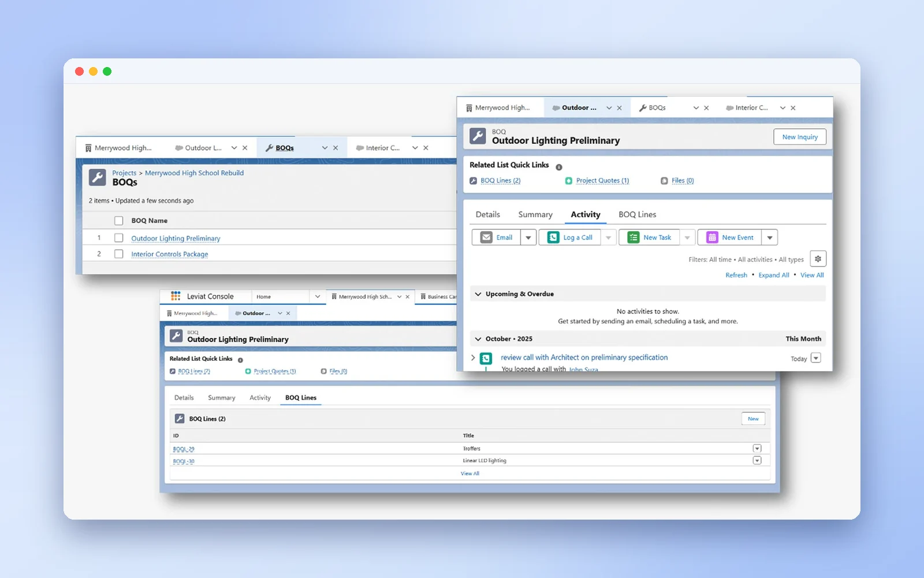Open the BOQL-29 record link

[184, 449]
